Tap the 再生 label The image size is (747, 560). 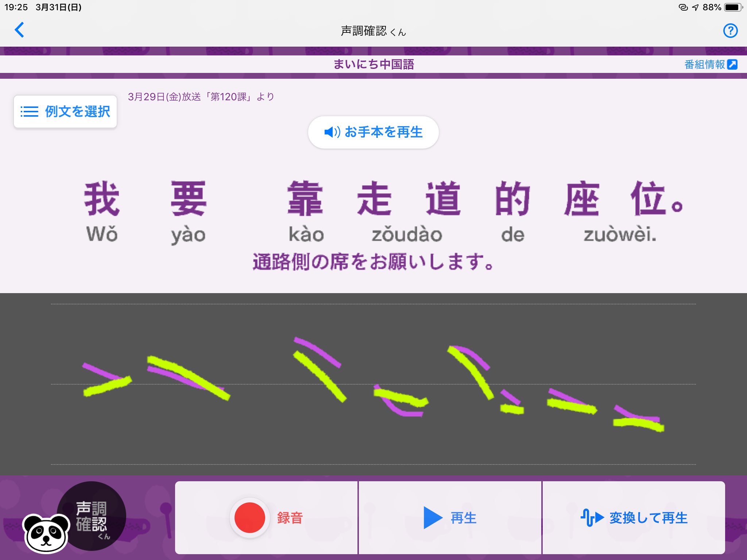pyautogui.click(x=463, y=518)
